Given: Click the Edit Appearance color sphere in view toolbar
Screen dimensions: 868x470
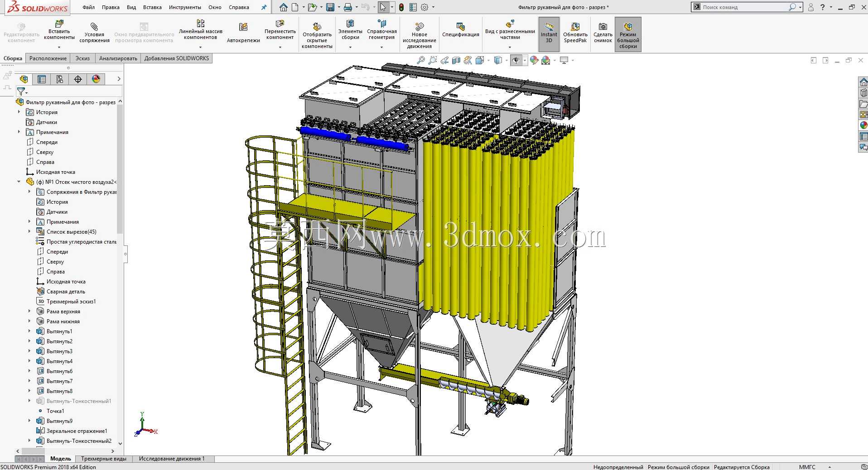Looking at the screenshot, I should [534, 60].
